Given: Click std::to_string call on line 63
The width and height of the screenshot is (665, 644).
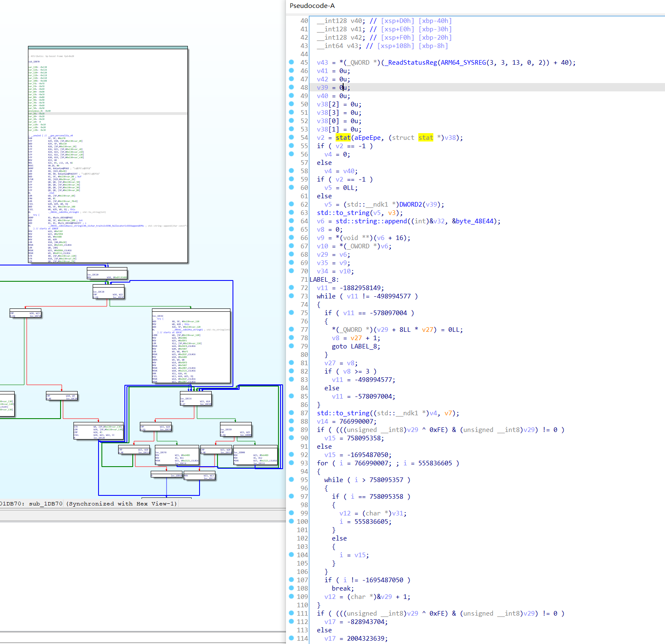Looking at the screenshot, I should pos(343,213).
